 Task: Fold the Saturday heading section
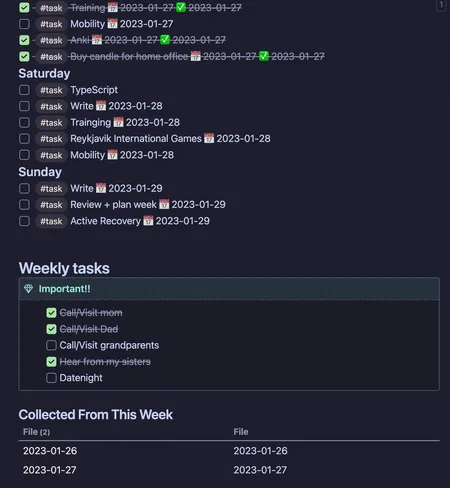click(44, 73)
